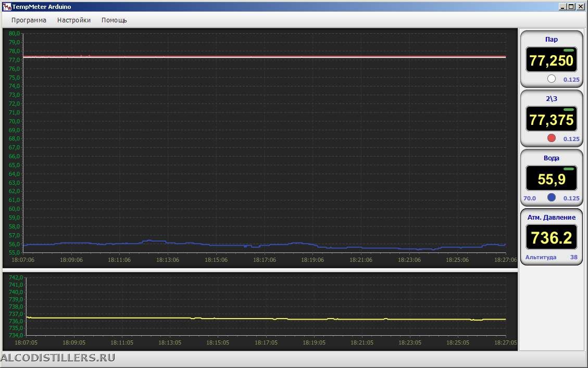Click the Атм. Давление label
The width and height of the screenshot is (588, 368).
click(x=551, y=218)
